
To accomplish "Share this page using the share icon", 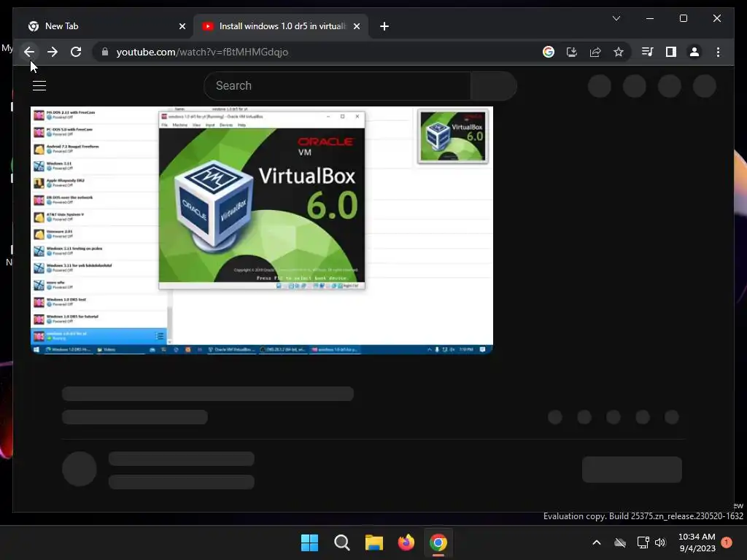I will coord(595,52).
